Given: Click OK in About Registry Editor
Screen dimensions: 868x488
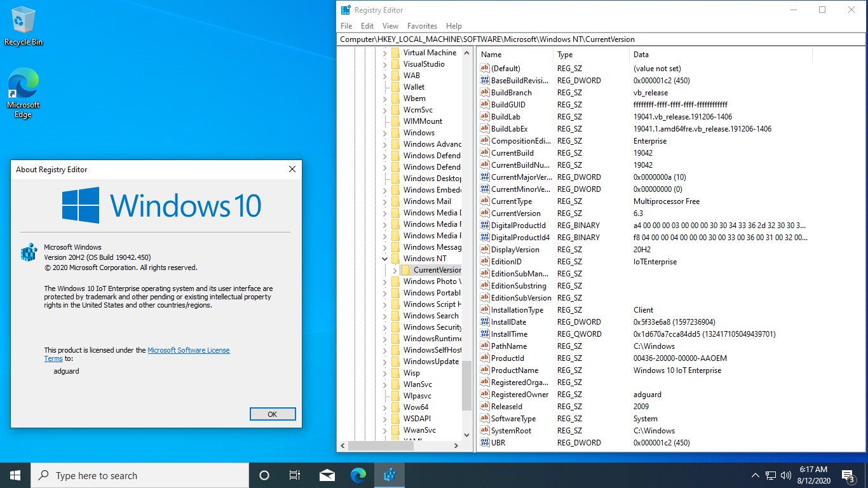Looking at the screenshot, I should 273,414.
